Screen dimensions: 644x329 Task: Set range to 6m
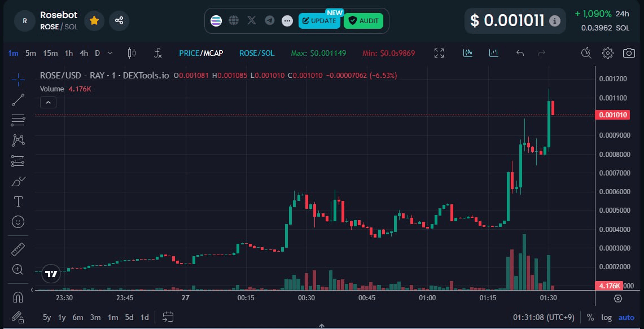78,317
